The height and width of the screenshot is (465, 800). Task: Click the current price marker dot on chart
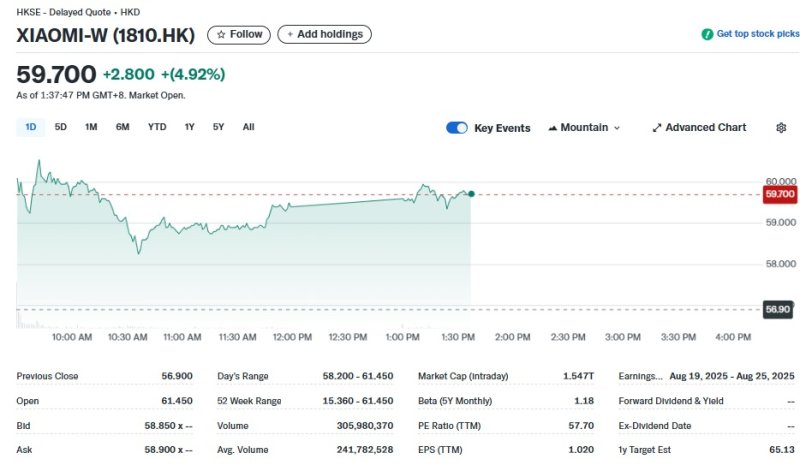tap(471, 193)
